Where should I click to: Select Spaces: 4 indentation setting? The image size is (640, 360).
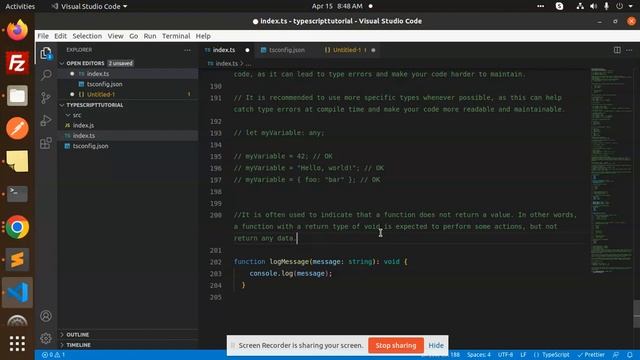point(478,355)
